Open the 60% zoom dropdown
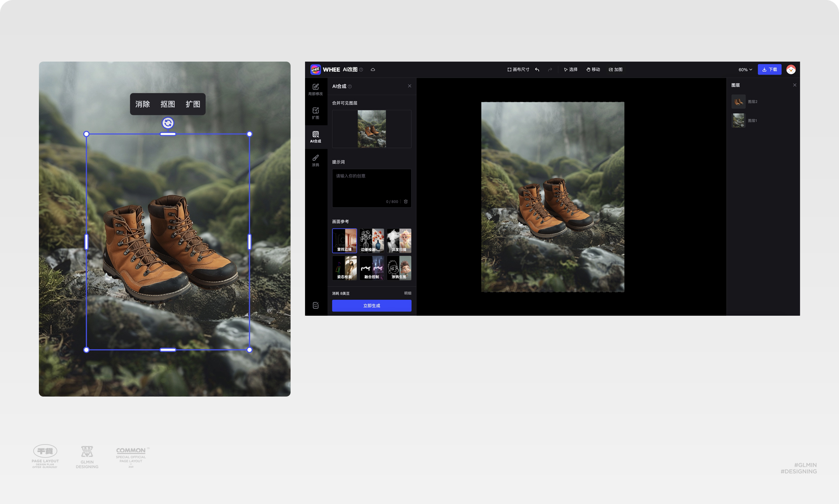Image resolution: width=839 pixels, height=504 pixels. pos(745,69)
